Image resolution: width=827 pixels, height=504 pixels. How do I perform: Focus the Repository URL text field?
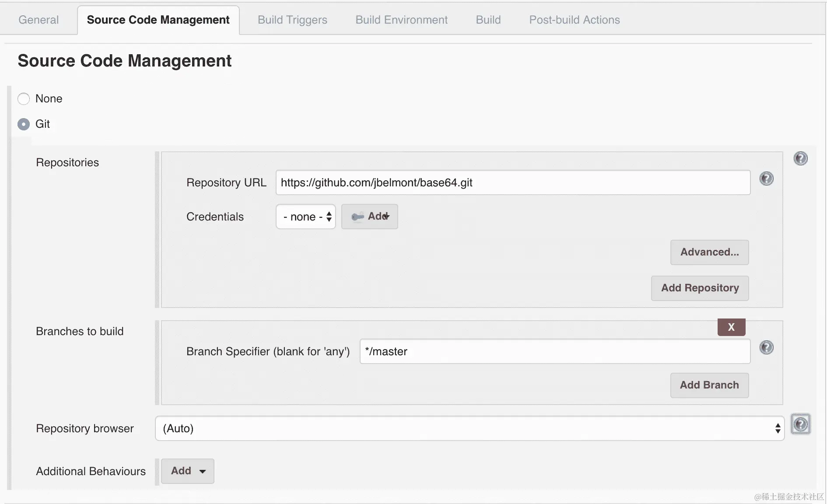point(513,182)
